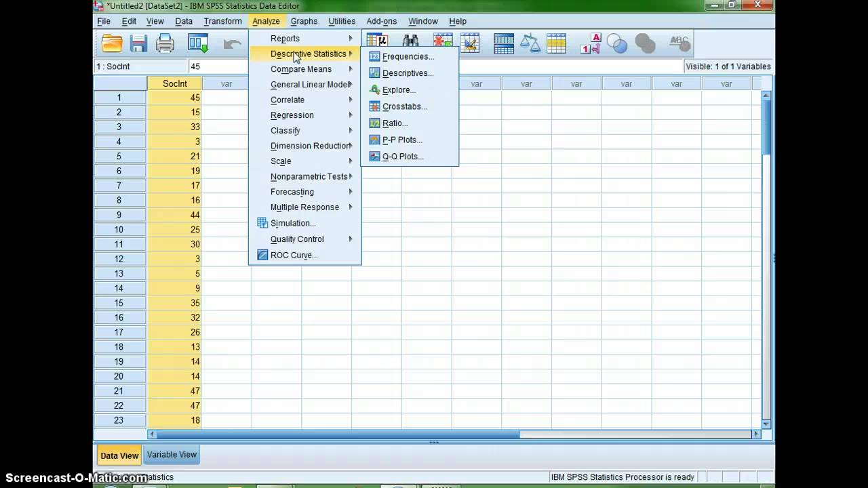Click the Use Variable Sets circles icon
The image size is (868, 488).
pyautogui.click(x=617, y=44)
